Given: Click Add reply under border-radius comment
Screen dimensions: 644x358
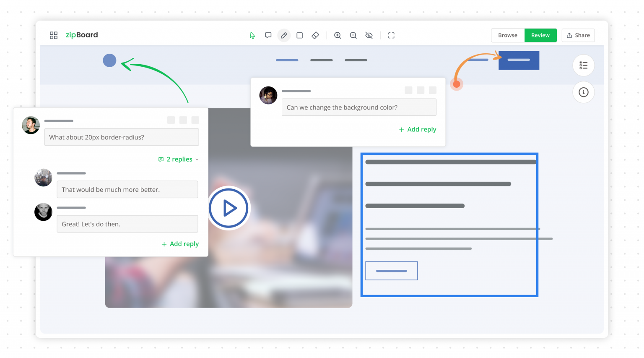Looking at the screenshot, I should 180,244.
